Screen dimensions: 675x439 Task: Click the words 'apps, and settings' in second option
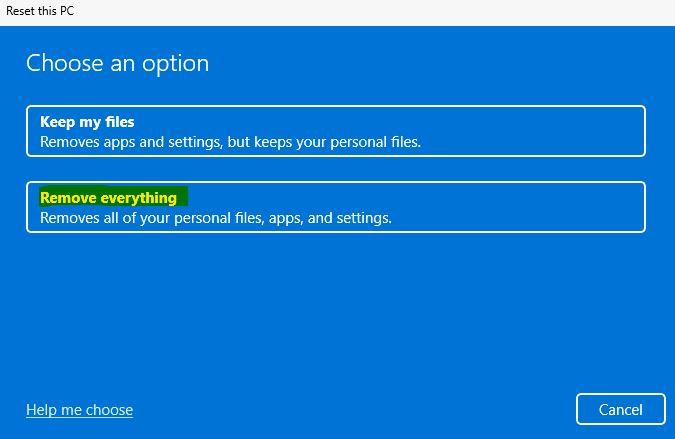pyautogui.click(x=330, y=218)
